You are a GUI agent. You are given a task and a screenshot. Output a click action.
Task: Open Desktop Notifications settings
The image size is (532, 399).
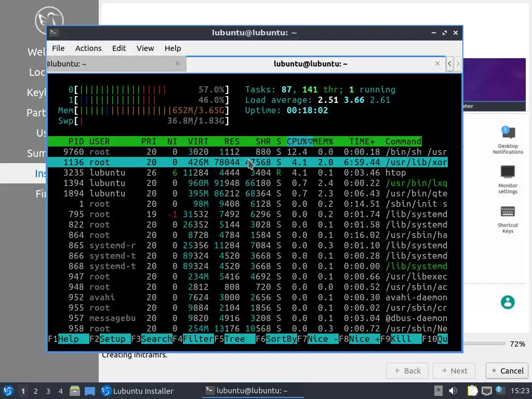508,140
